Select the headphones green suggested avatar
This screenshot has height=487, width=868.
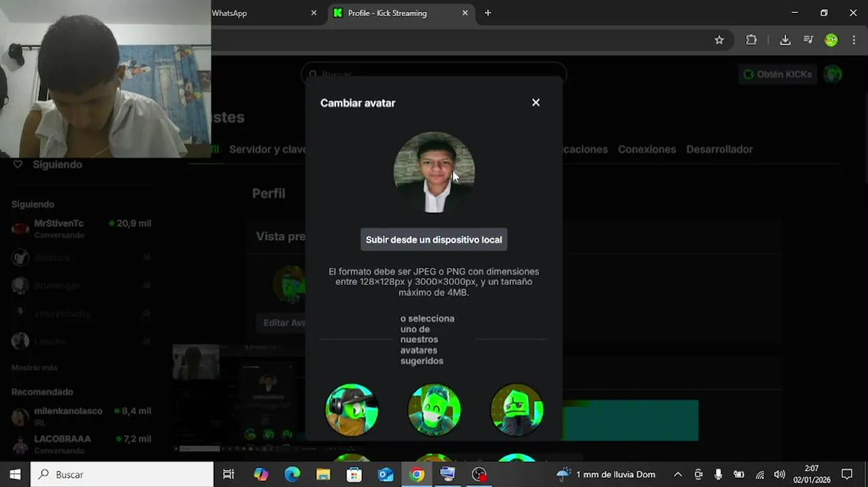click(352, 409)
